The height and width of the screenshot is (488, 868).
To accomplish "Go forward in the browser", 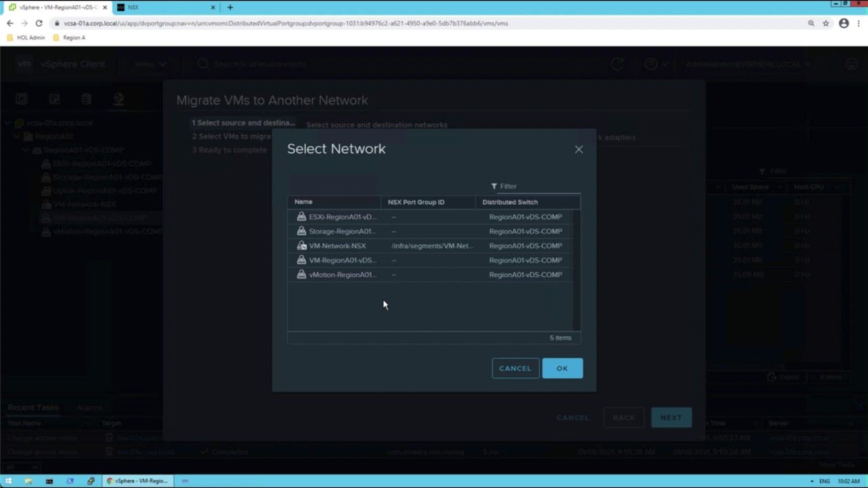I will click(x=24, y=23).
